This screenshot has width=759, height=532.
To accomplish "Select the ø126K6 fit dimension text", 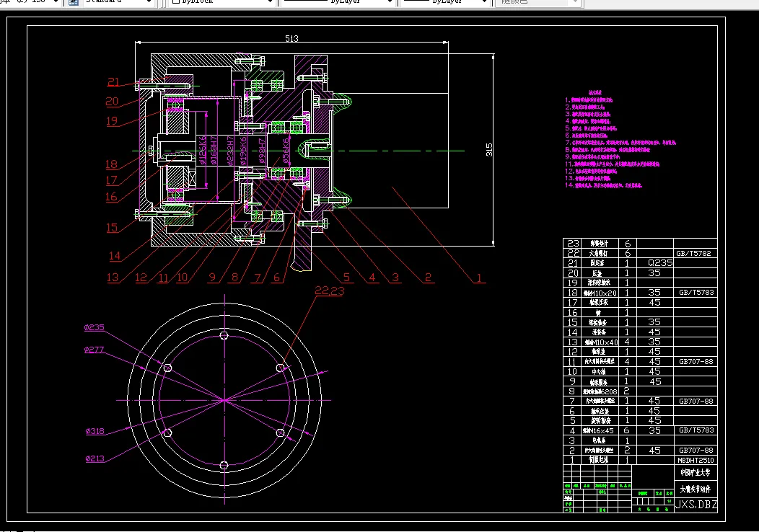I will [x=202, y=151].
